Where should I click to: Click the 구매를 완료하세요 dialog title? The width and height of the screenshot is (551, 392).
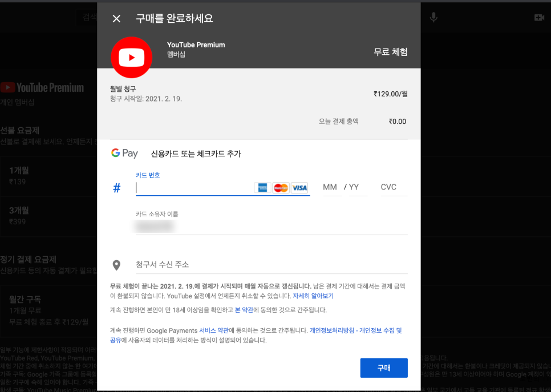(175, 18)
